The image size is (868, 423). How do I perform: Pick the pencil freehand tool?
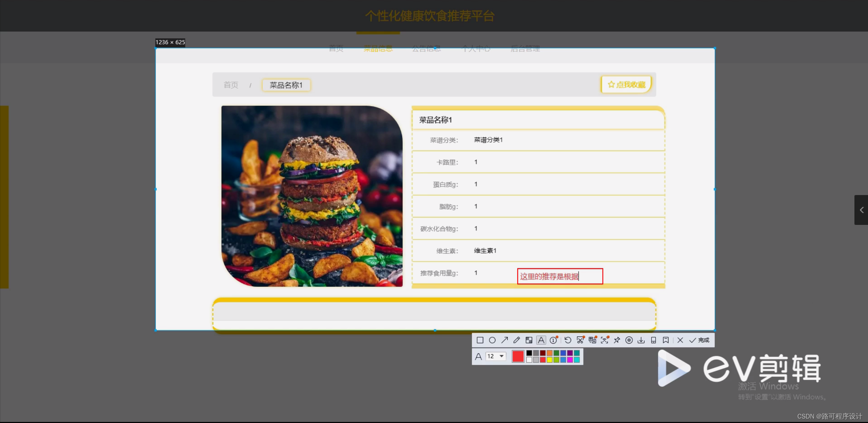[x=516, y=340]
